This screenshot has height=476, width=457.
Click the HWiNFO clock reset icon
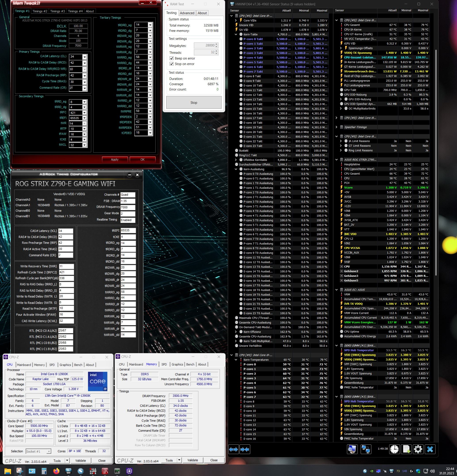click(394, 449)
